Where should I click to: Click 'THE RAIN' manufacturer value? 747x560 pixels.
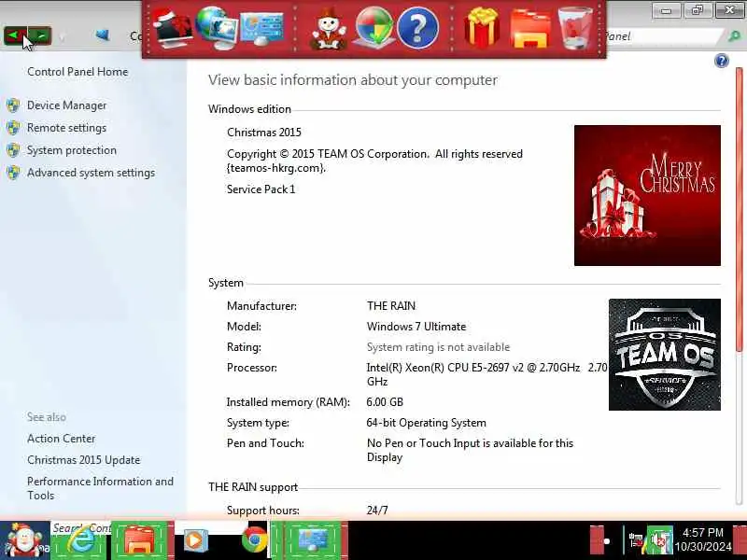click(x=391, y=306)
